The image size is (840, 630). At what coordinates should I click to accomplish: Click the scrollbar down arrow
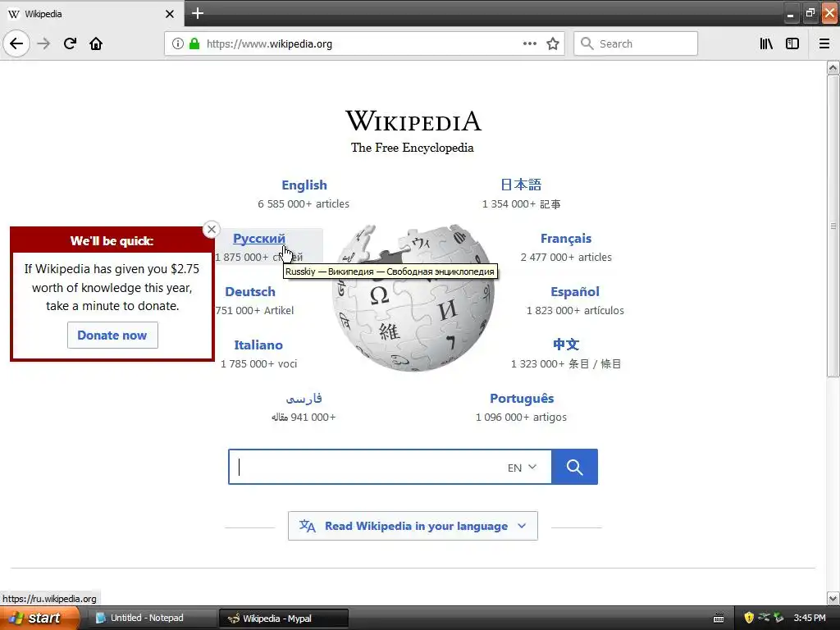[833, 598]
